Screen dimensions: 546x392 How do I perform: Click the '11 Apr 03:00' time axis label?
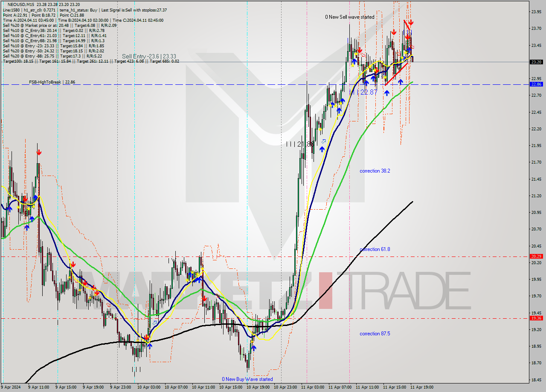(x=313, y=387)
